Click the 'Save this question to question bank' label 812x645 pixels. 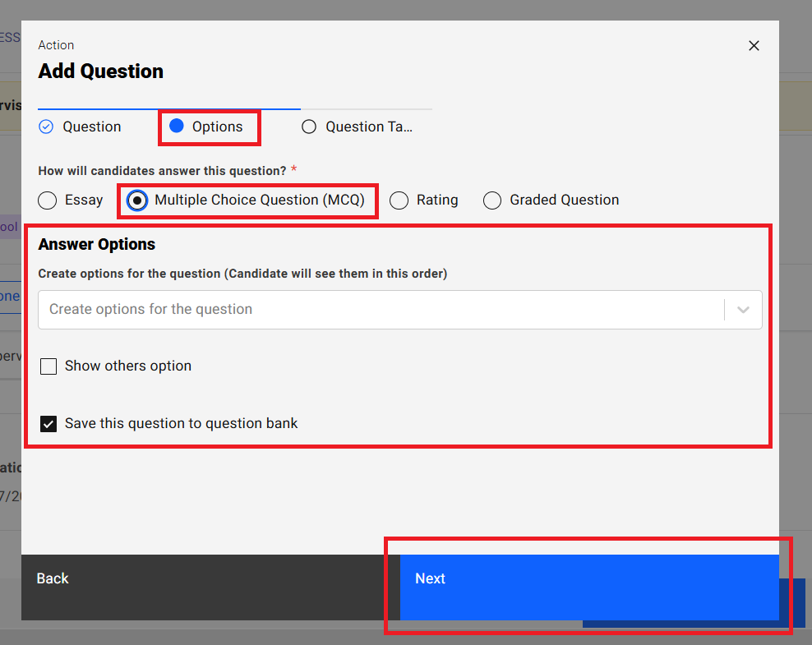click(182, 424)
